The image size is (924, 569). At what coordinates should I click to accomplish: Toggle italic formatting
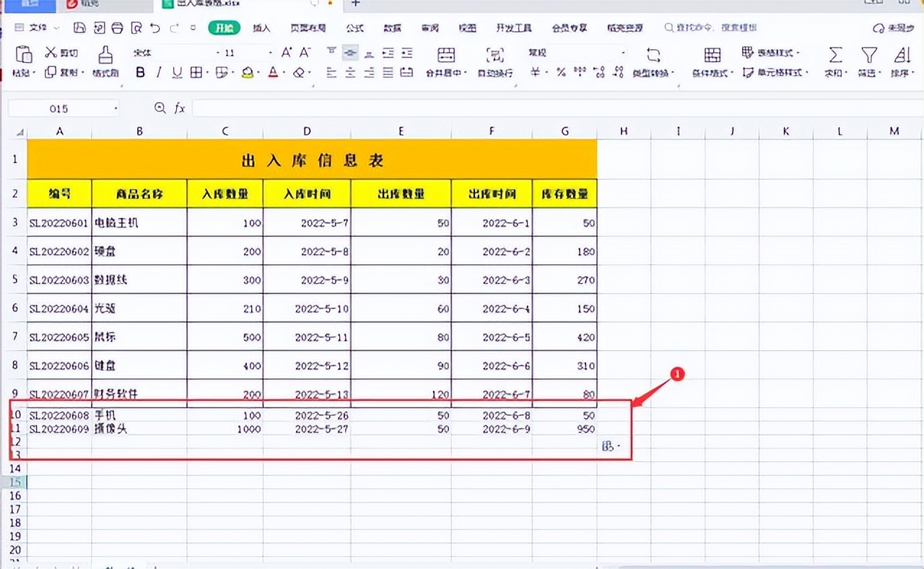[x=159, y=72]
